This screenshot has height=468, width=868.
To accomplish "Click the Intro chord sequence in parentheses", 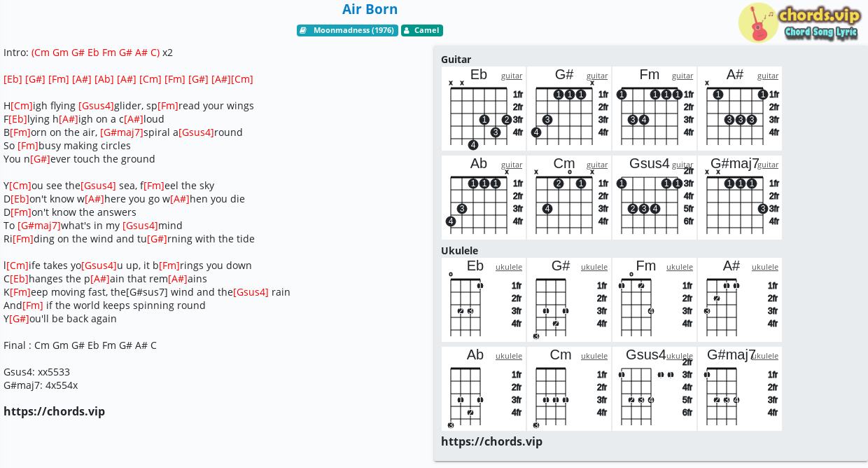I will pos(96,53).
